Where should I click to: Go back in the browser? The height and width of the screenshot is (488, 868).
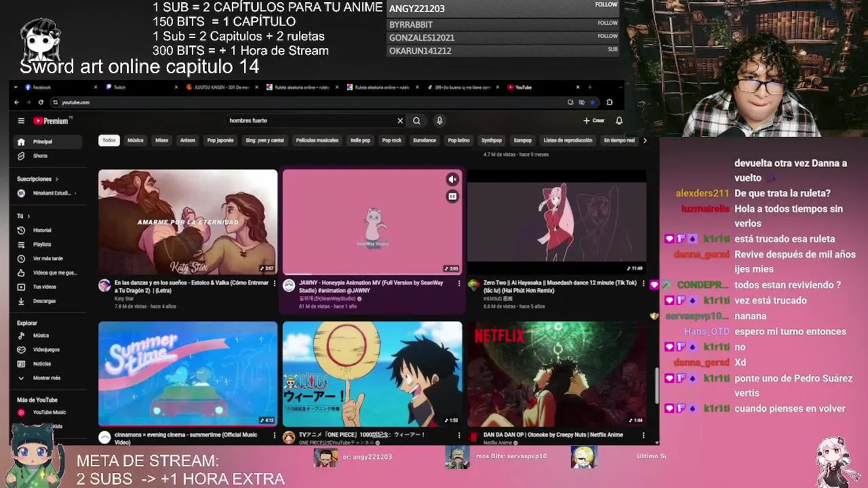16,102
